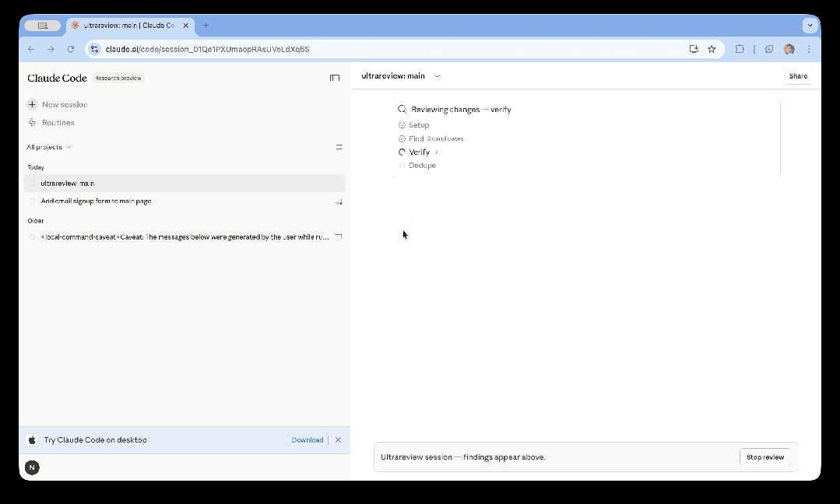Image resolution: width=840 pixels, height=504 pixels.
Task: Select the ultrareview: main session
Action: coord(185,183)
